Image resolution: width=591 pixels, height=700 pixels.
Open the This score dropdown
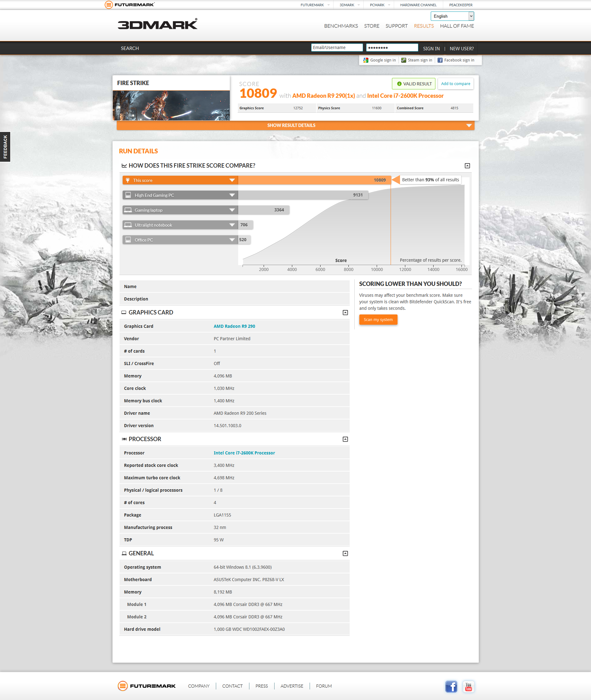pyautogui.click(x=232, y=180)
